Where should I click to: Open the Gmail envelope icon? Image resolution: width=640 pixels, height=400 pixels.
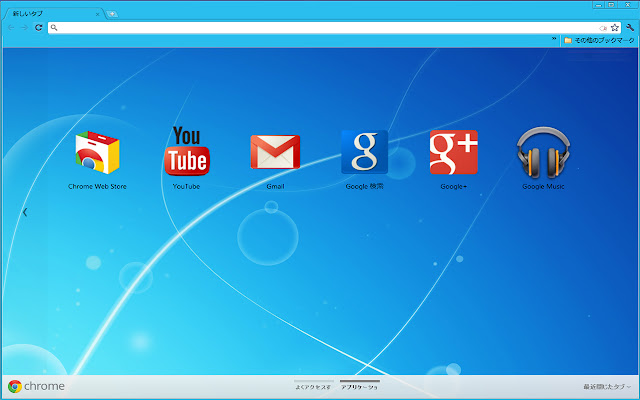click(x=275, y=152)
